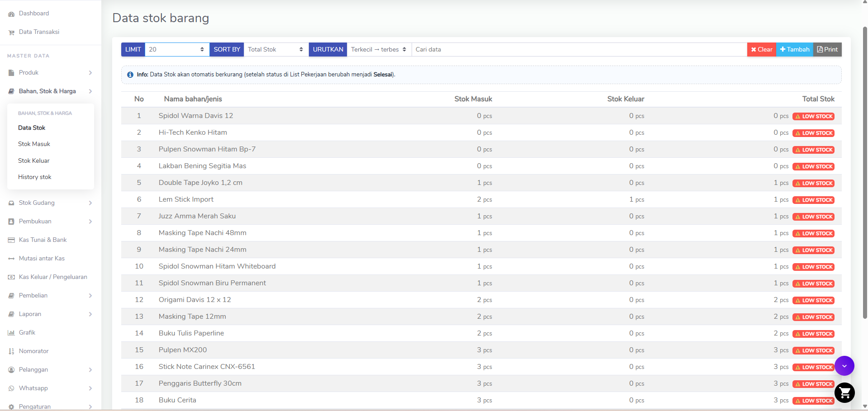
Task: Click the Grafik bar chart icon
Action: pos(11,333)
